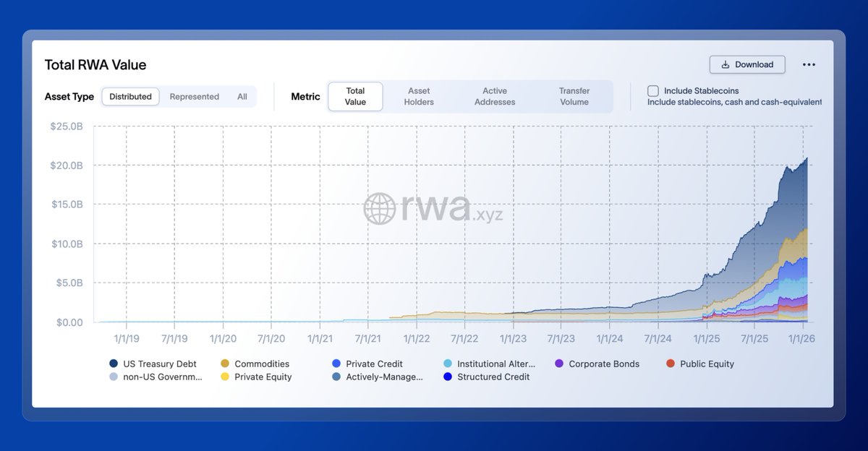The height and width of the screenshot is (451, 868).
Task: Open the three-dot more options menu
Action: [x=809, y=64]
